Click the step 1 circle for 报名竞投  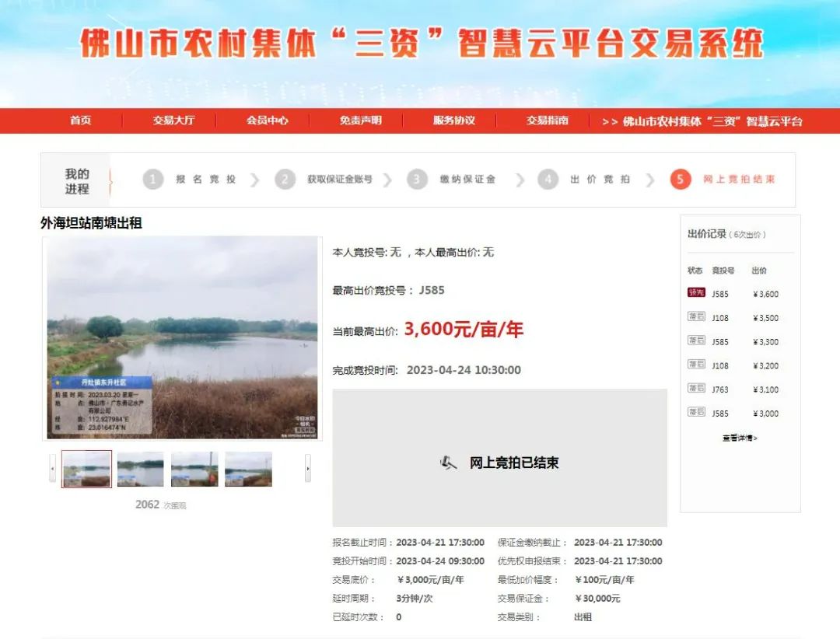pos(153,180)
